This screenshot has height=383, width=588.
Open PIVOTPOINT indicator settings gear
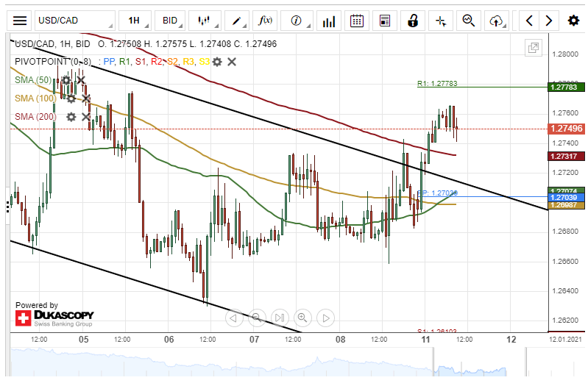tap(217, 62)
